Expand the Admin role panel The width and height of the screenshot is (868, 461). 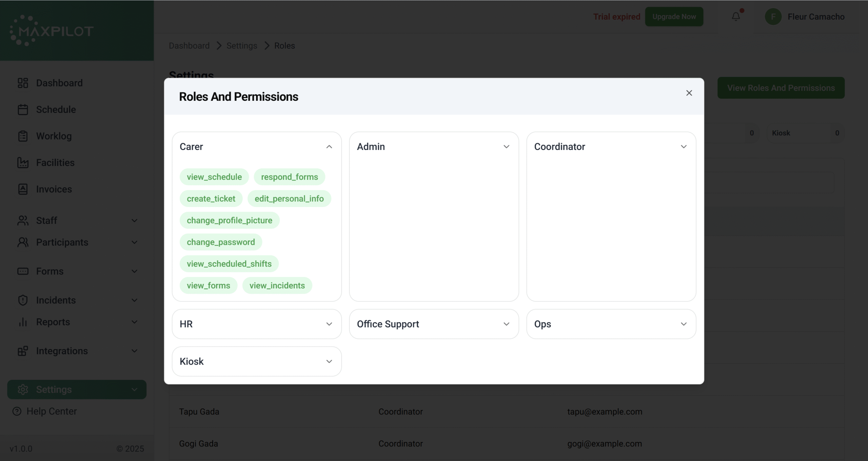click(x=506, y=147)
